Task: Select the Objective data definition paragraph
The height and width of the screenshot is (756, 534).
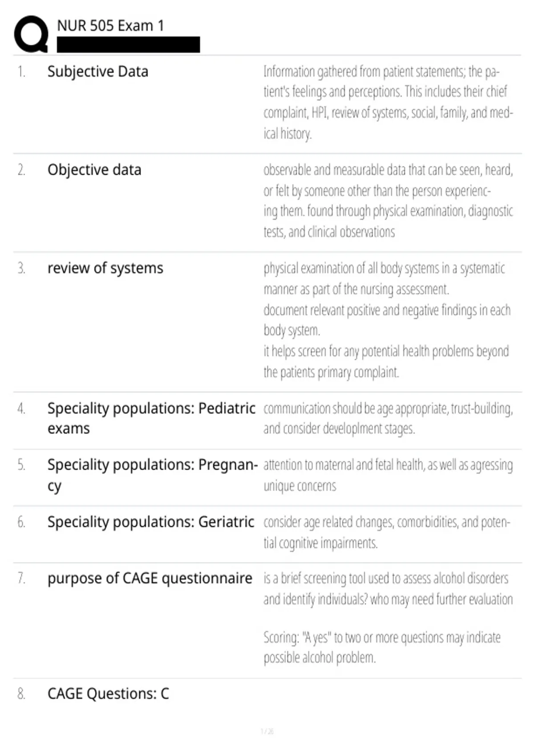Action: 388,201
